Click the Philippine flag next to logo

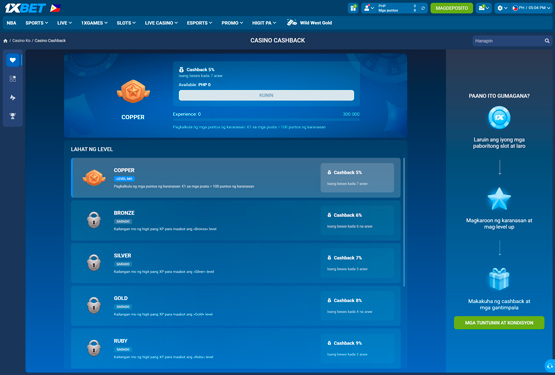tap(55, 8)
